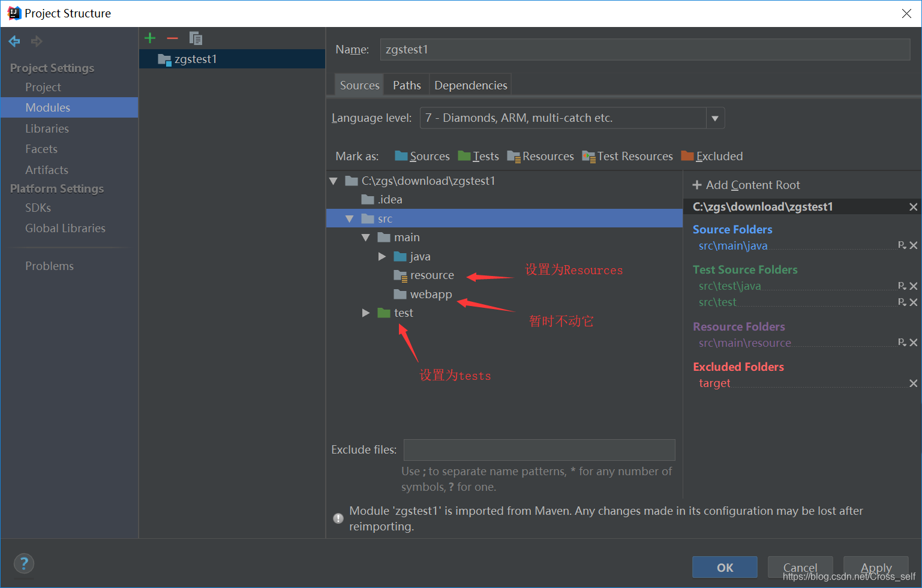922x588 pixels.
Task: Open help with the question mark button
Action: [24, 563]
